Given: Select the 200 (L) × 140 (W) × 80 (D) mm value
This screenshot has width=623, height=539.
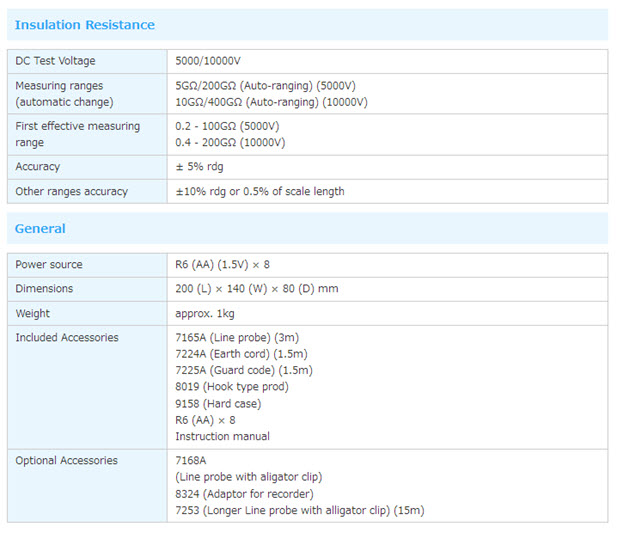Looking at the screenshot, I should point(257,288).
